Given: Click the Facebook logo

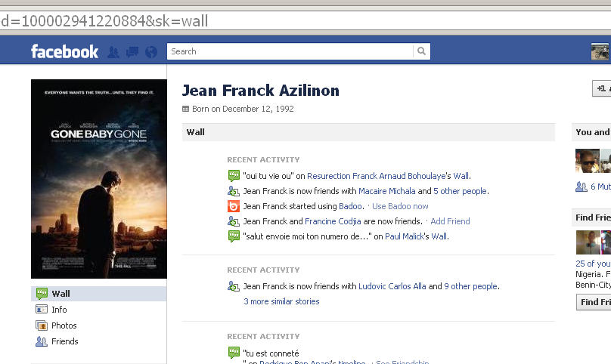Looking at the screenshot, I should pyautogui.click(x=64, y=51).
